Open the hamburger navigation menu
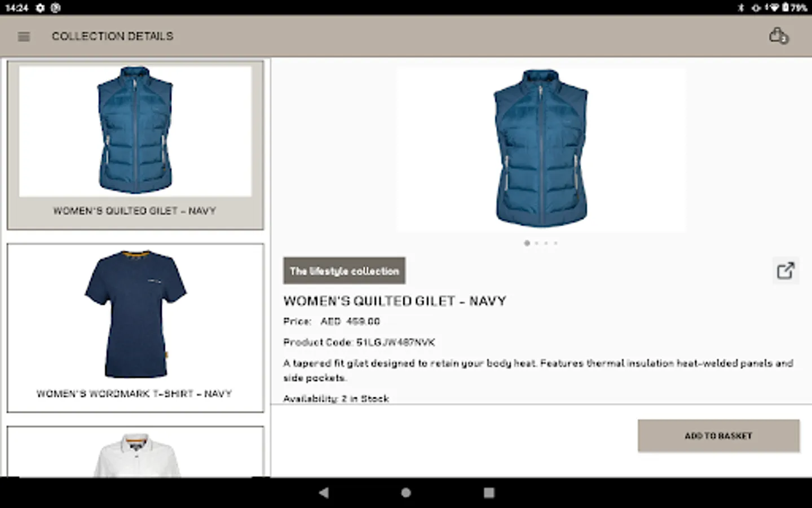This screenshot has width=812, height=508. 24,37
